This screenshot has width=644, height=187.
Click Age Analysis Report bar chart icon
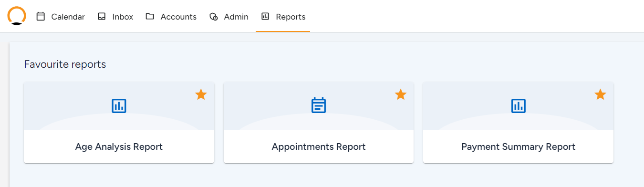point(119,105)
